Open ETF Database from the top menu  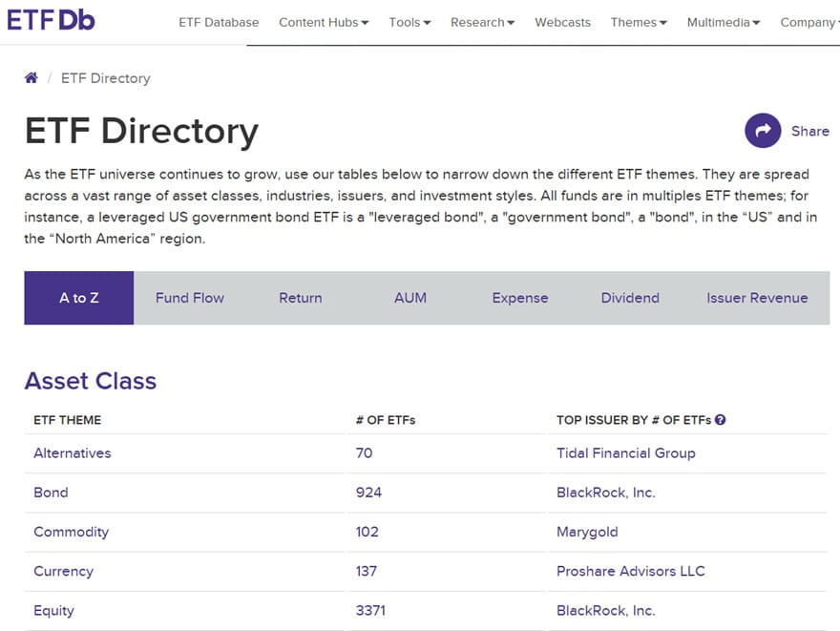coord(219,22)
